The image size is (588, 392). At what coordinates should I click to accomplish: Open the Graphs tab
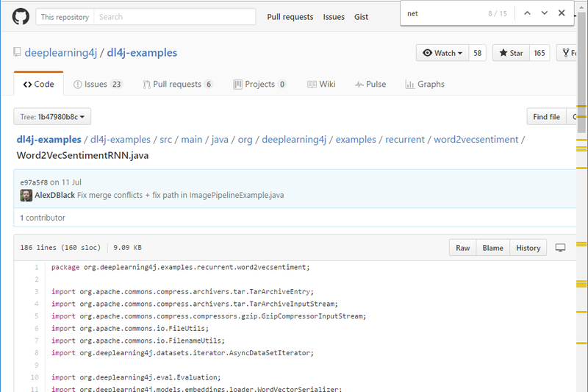point(425,84)
